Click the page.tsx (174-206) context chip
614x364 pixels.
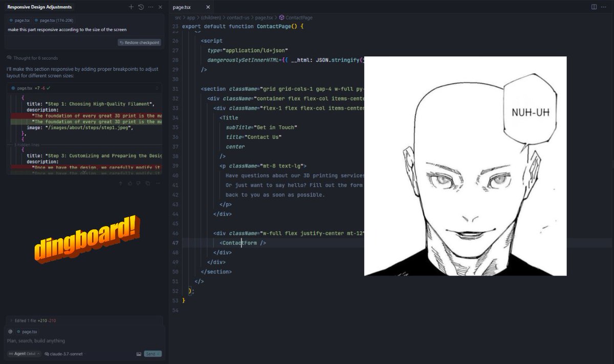[54, 20]
